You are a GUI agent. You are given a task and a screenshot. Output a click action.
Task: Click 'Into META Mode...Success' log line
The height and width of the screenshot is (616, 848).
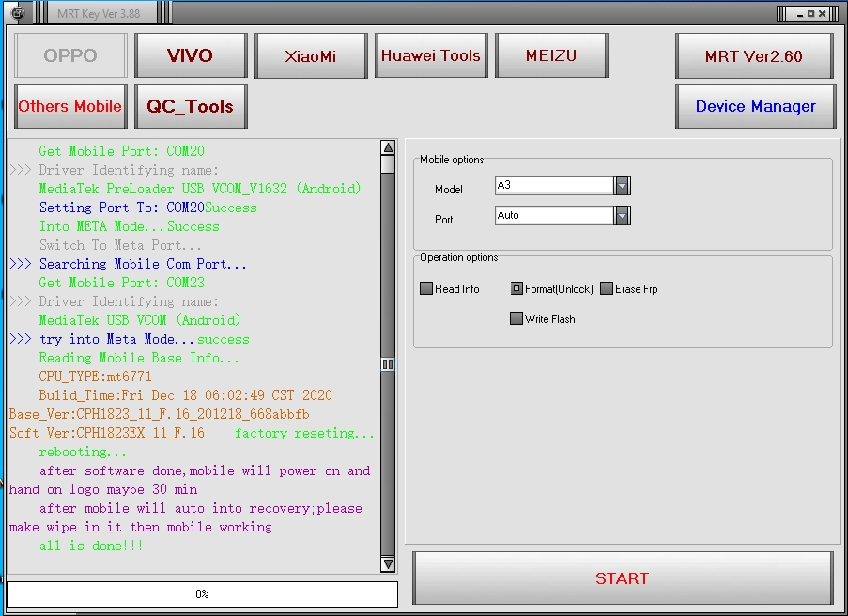click(x=130, y=226)
